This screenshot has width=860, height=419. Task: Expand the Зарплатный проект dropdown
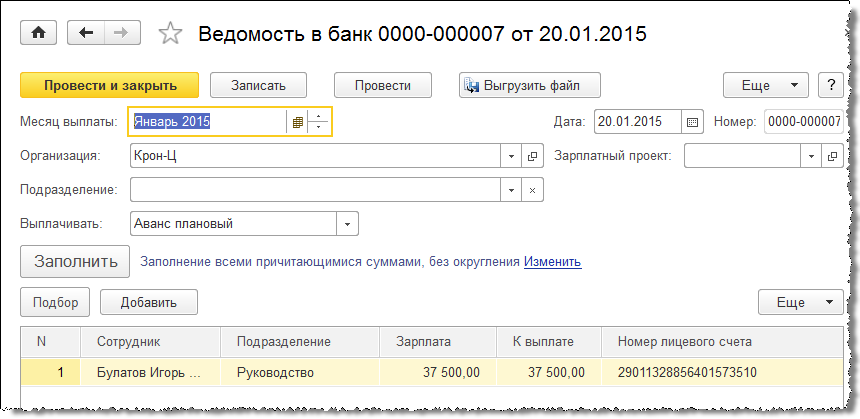[x=811, y=156]
